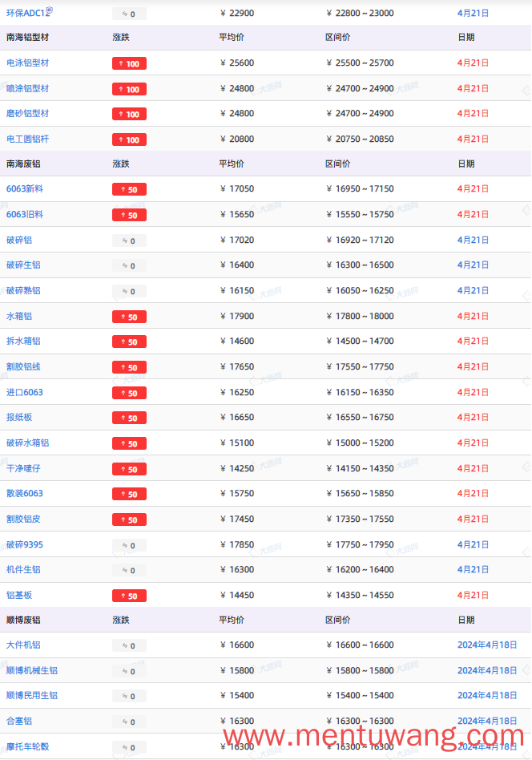Click the ↑50 badge in 割胶铝线 row
Screen dimensions: 532x760
[x=129, y=367]
